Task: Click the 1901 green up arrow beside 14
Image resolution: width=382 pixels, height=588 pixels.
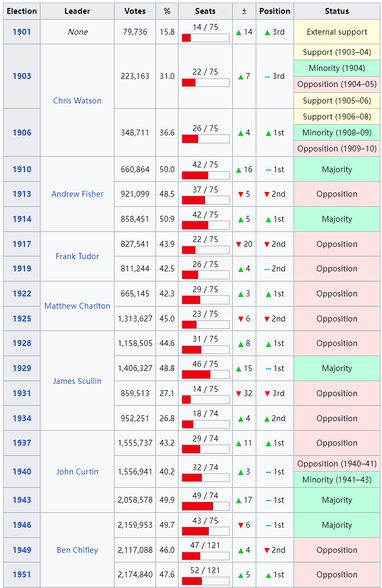Action: 239,33
